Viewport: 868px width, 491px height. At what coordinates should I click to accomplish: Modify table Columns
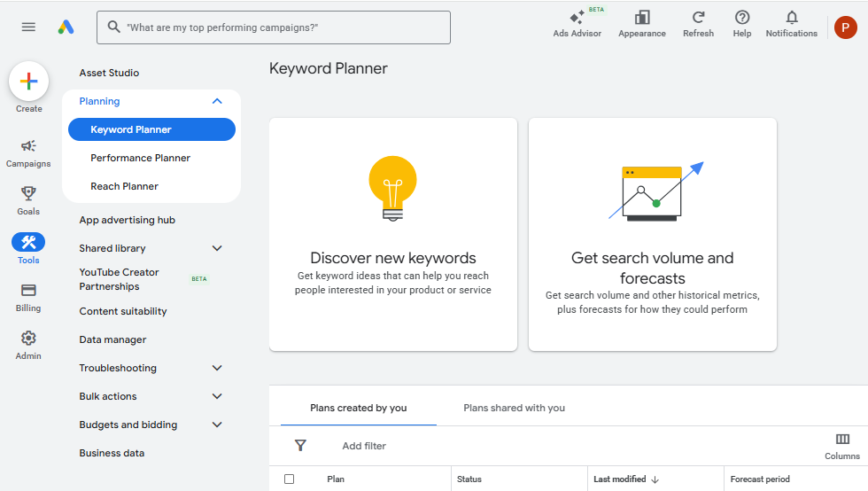[842, 447]
